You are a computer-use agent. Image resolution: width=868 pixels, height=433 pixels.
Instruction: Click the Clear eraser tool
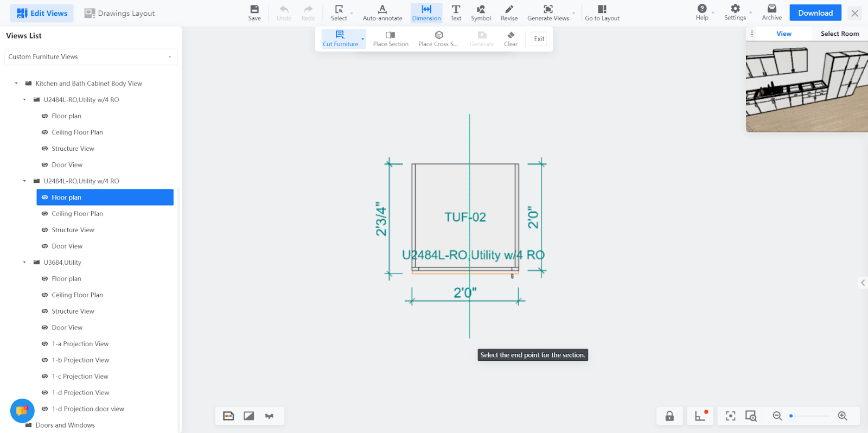510,39
